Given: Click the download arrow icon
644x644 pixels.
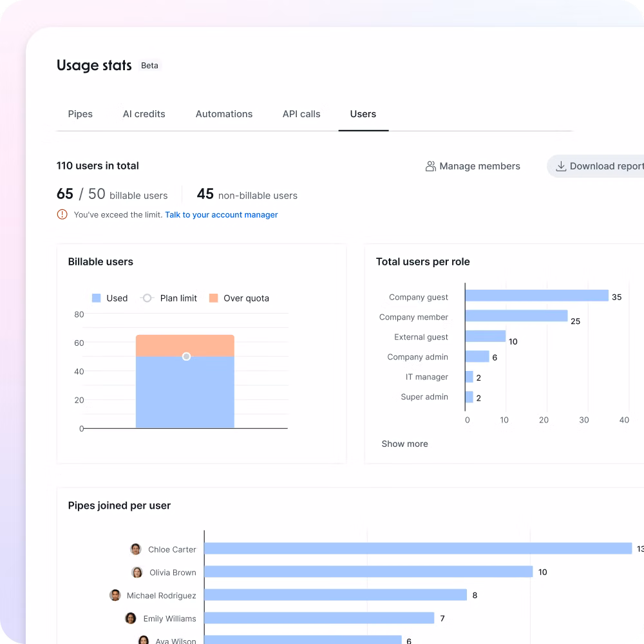Looking at the screenshot, I should coord(561,166).
